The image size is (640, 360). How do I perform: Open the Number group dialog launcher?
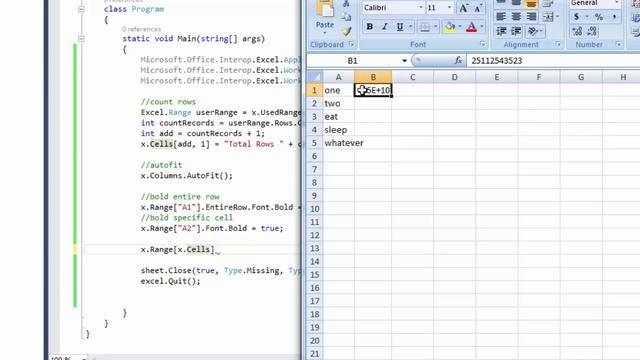click(x=618, y=44)
